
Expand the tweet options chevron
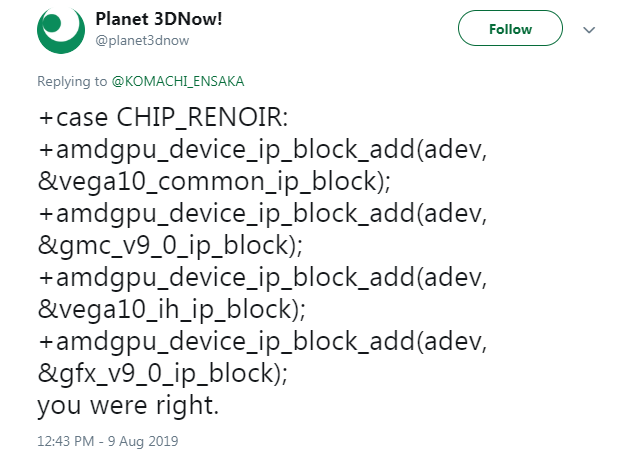click(589, 30)
